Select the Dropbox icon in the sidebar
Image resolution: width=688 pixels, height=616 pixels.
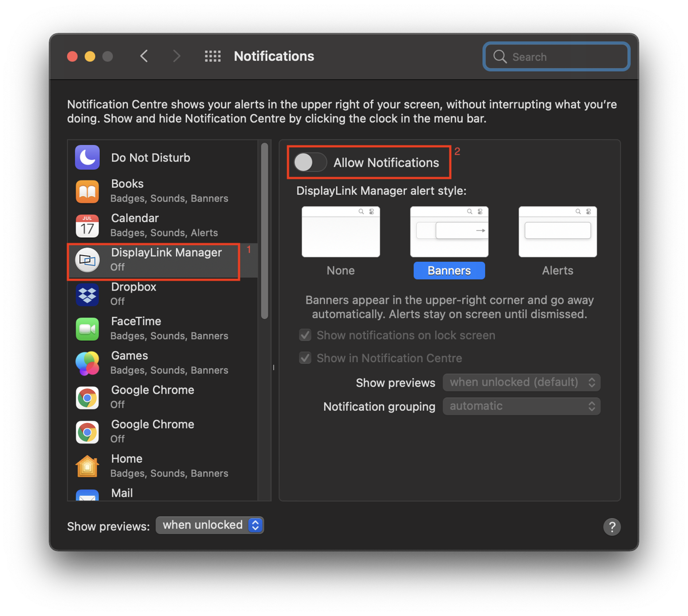[87, 294]
